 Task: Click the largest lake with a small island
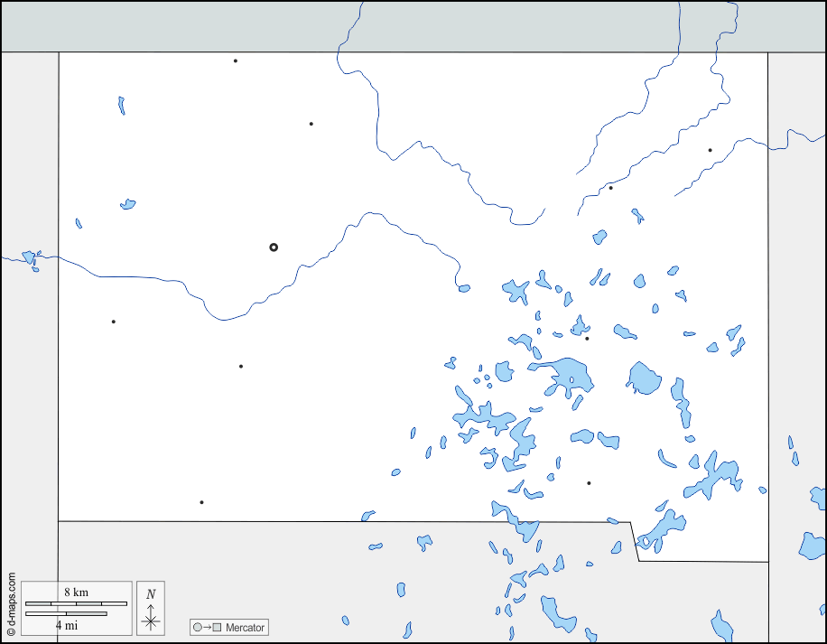coord(566,375)
